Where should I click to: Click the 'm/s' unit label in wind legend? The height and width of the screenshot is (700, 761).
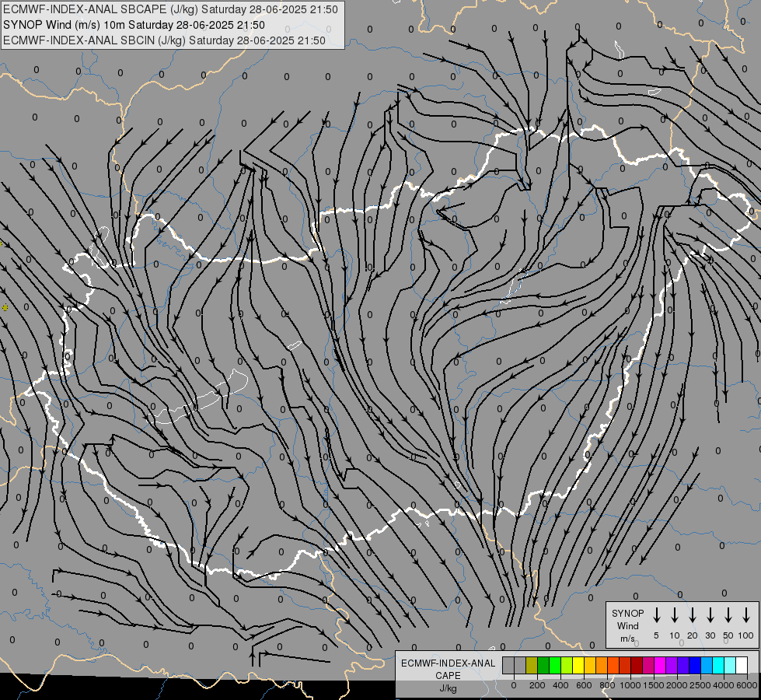point(627,639)
